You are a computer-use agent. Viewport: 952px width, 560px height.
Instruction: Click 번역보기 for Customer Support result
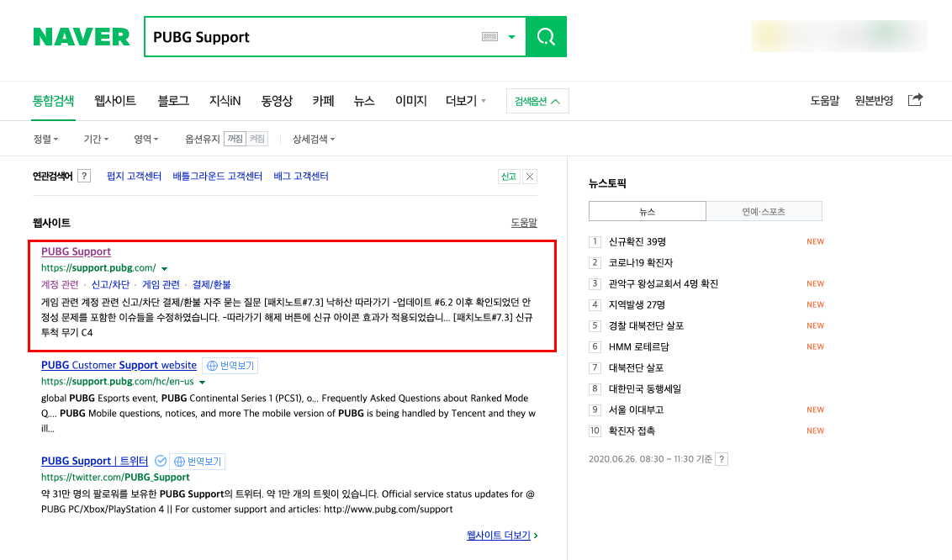coord(230,365)
